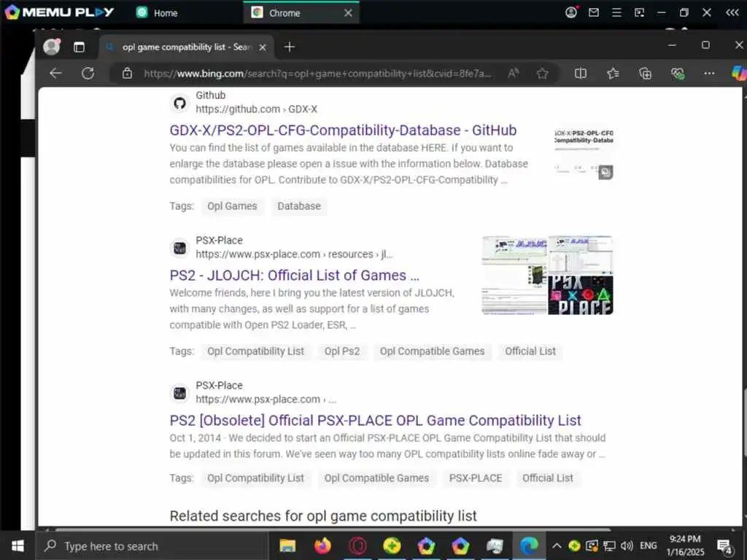
Task: Open Copilot icon in Edge toolbar
Action: pos(739,74)
